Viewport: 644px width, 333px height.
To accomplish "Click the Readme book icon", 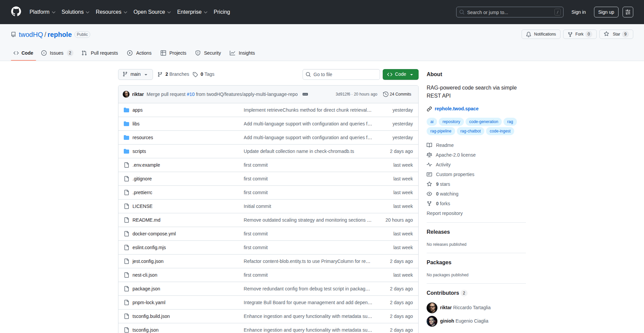I will (x=429, y=145).
